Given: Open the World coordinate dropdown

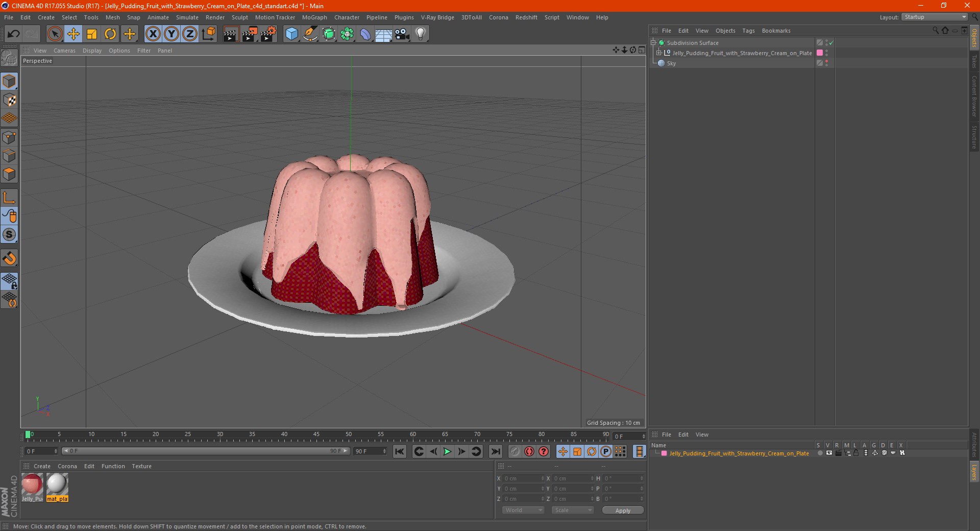Looking at the screenshot, I should click(523, 510).
